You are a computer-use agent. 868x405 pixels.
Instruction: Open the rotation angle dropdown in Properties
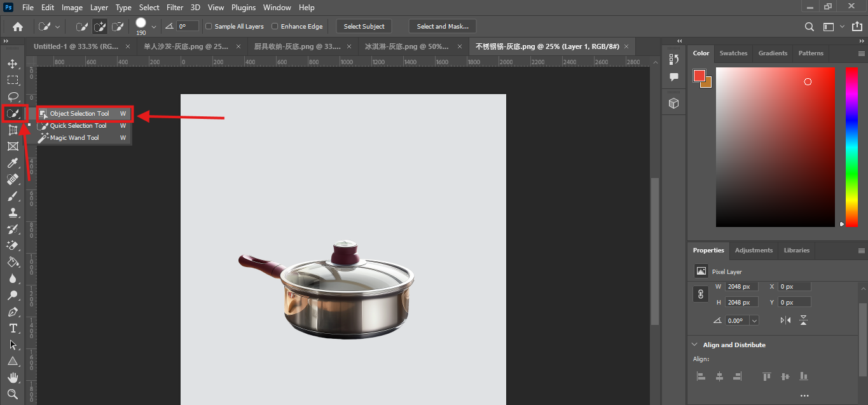[754, 320]
